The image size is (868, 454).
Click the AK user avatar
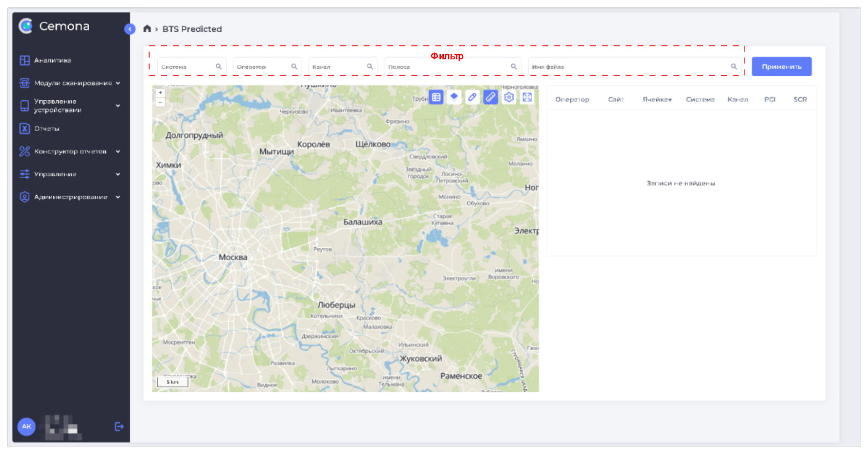point(26,427)
